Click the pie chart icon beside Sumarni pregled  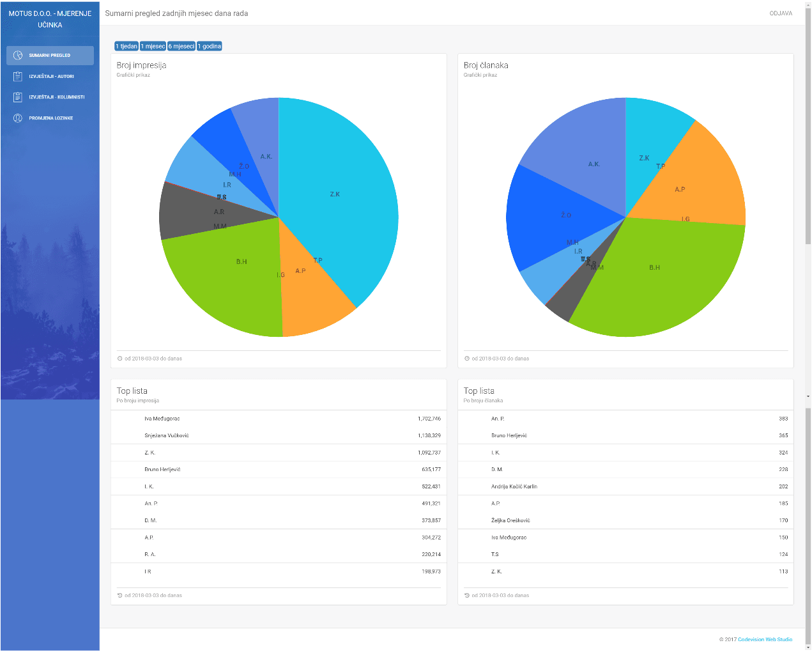point(18,56)
